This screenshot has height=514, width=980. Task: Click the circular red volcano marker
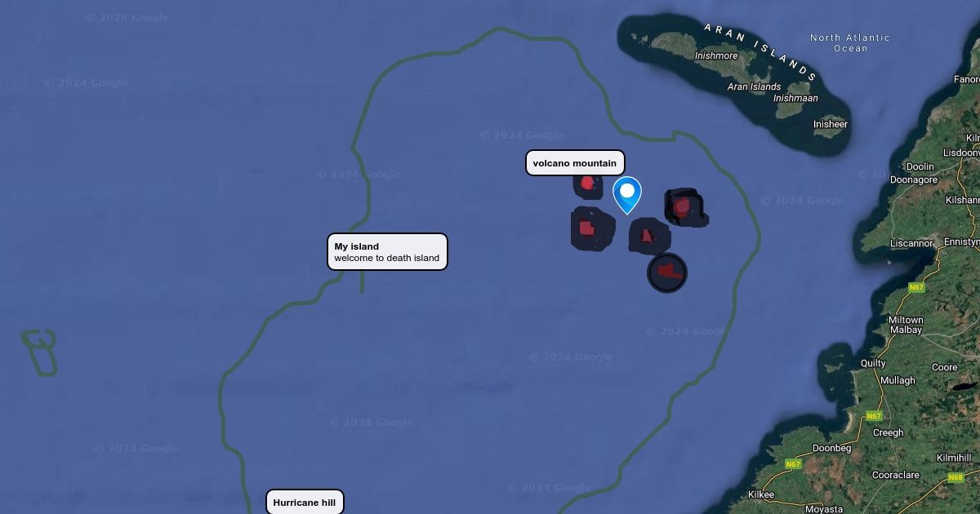[x=667, y=273]
